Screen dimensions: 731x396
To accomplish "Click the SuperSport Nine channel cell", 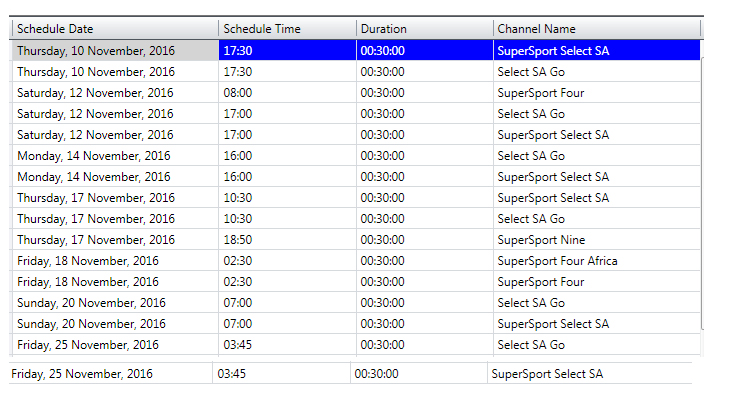I will pos(597,240).
